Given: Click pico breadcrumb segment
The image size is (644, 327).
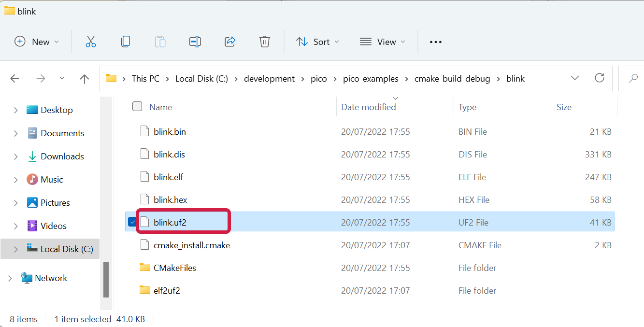Looking at the screenshot, I should [x=319, y=78].
